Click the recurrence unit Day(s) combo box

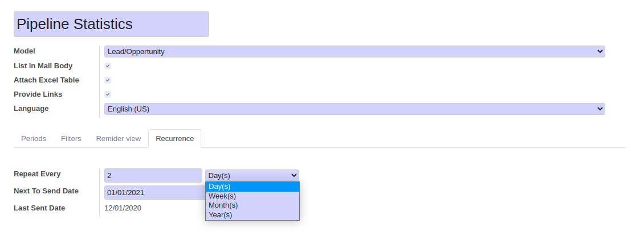[252, 175]
